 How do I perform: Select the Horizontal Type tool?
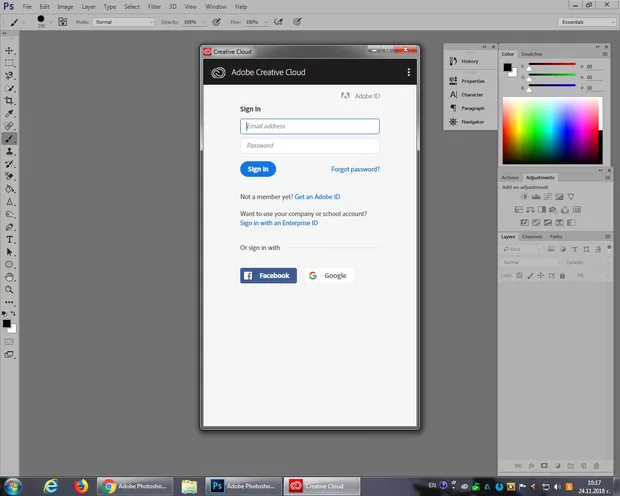coord(10,240)
